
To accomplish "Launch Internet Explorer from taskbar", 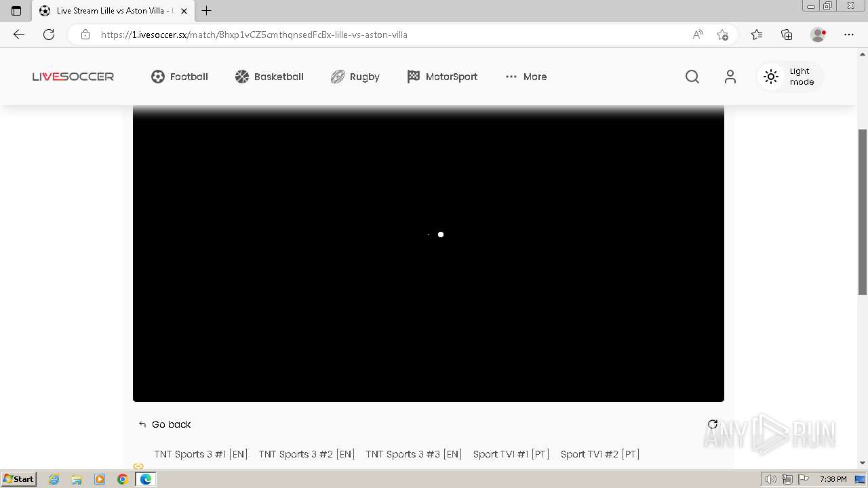I will (x=54, y=479).
